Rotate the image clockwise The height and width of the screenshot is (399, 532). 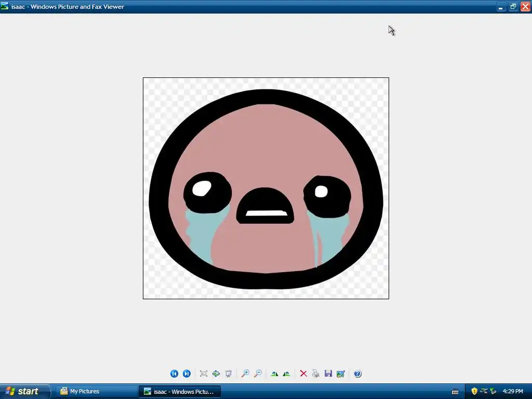(274, 374)
